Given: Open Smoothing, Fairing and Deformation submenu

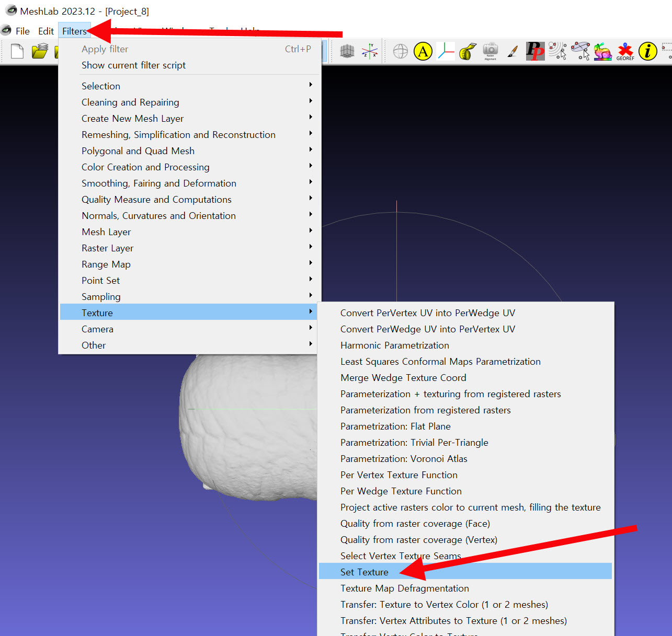Looking at the screenshot, I should [189, 183].
